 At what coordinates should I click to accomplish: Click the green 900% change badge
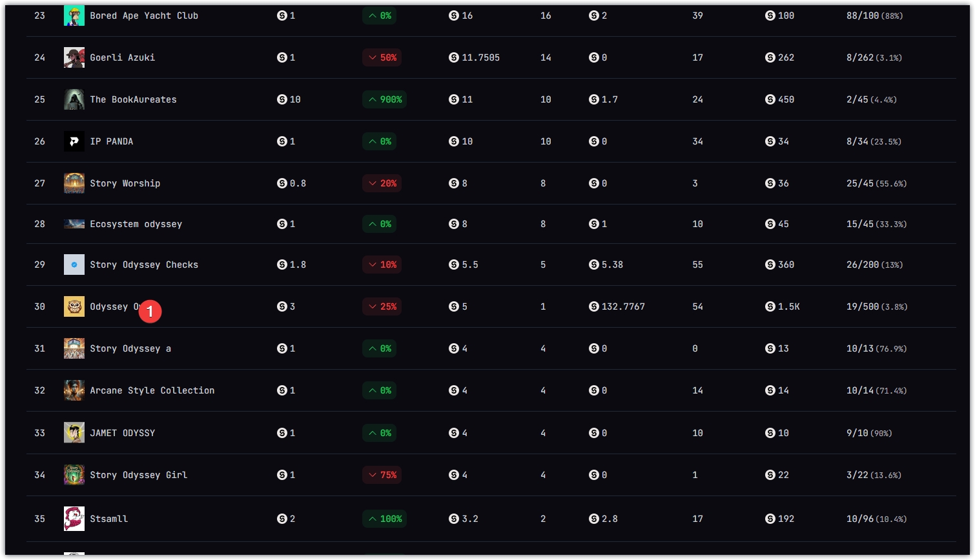pos(385,99)
